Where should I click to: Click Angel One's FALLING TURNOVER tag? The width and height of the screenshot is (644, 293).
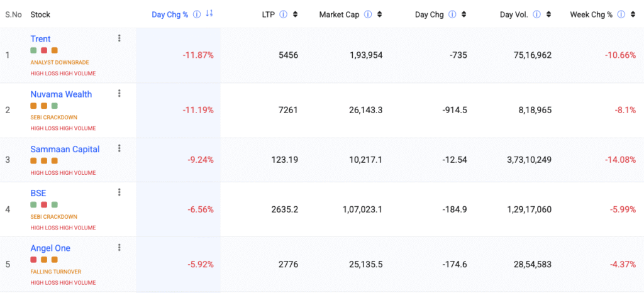(x=56, y=272)
